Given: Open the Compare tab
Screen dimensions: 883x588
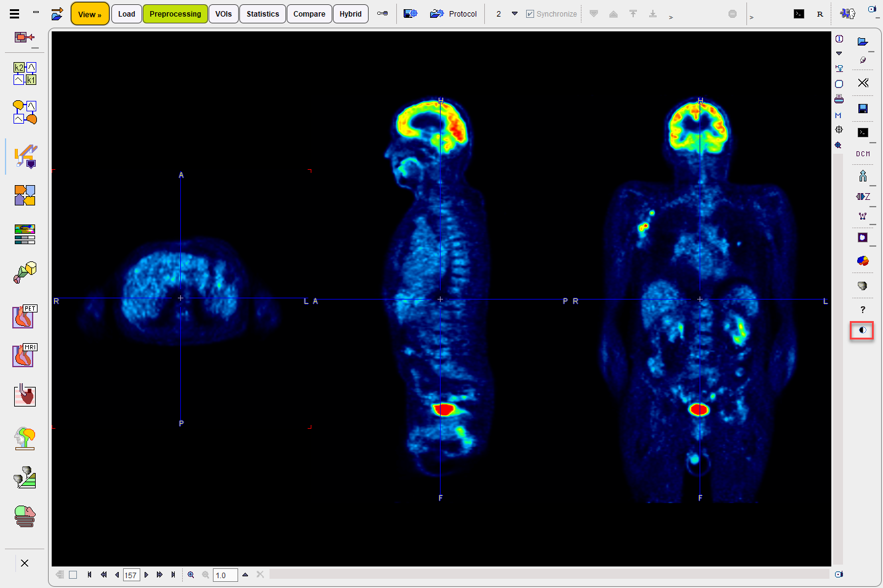Looking at the screenshot, I should 310,14.
